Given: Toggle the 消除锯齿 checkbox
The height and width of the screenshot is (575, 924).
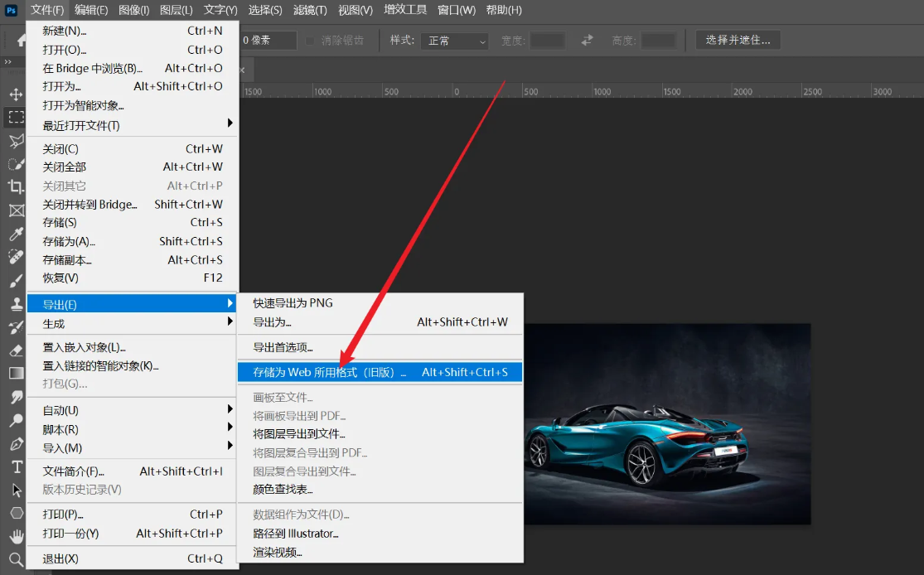Looking at the screenshot, I should pos(310,41).
